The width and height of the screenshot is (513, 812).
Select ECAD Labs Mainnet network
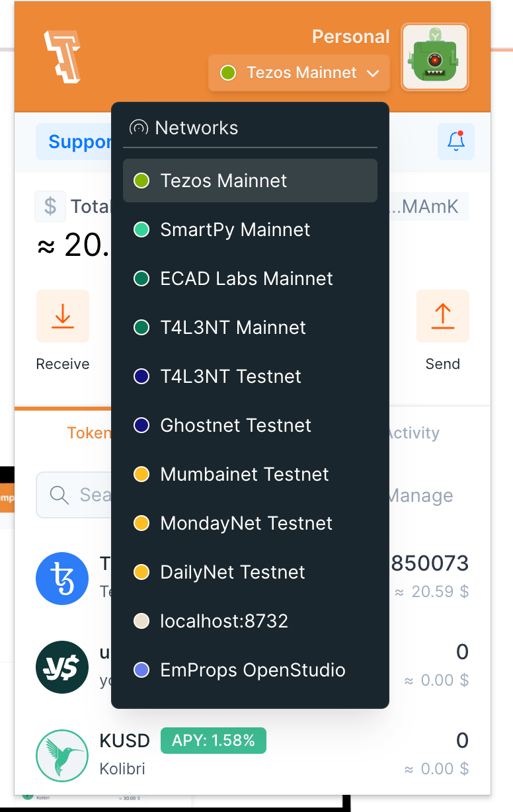click(250, 278)
